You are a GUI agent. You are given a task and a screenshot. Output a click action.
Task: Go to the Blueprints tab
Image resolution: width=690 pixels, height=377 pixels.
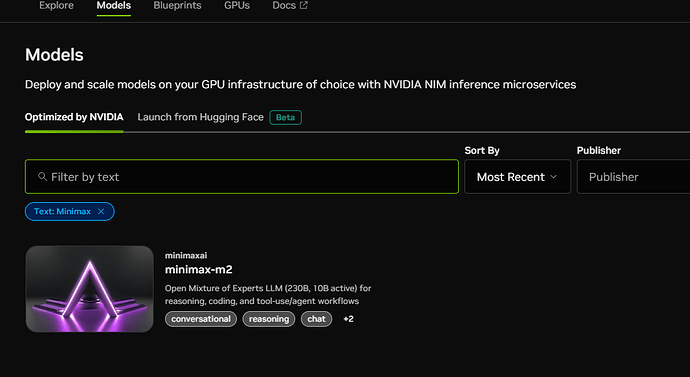177,6
